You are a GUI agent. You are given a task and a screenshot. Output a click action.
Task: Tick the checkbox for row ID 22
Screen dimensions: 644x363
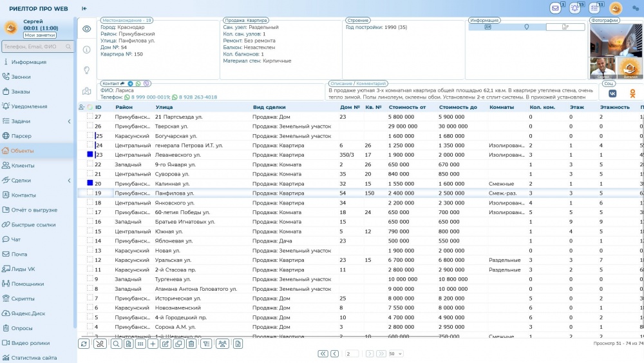90,164
